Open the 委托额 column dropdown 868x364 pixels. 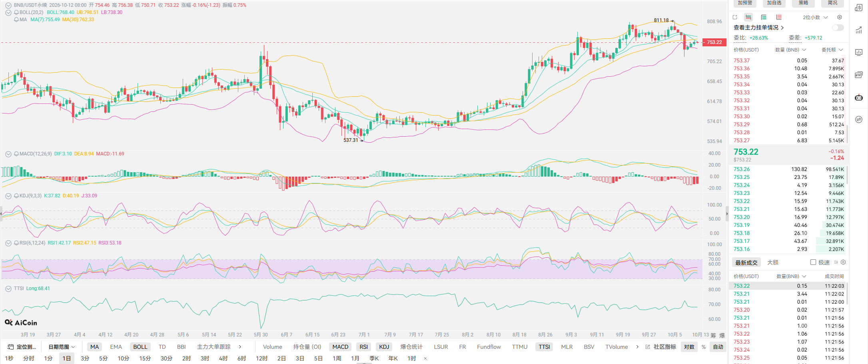(x=832, y=50)
